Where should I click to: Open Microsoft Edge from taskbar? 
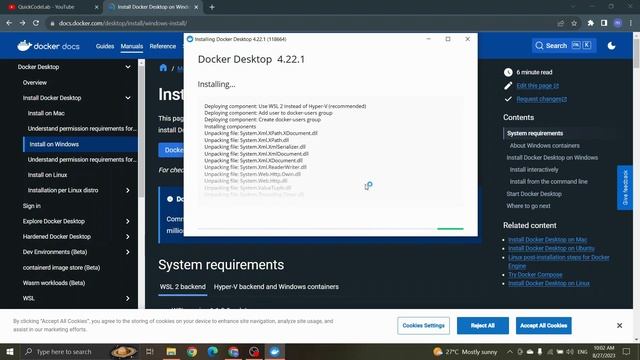213,351
